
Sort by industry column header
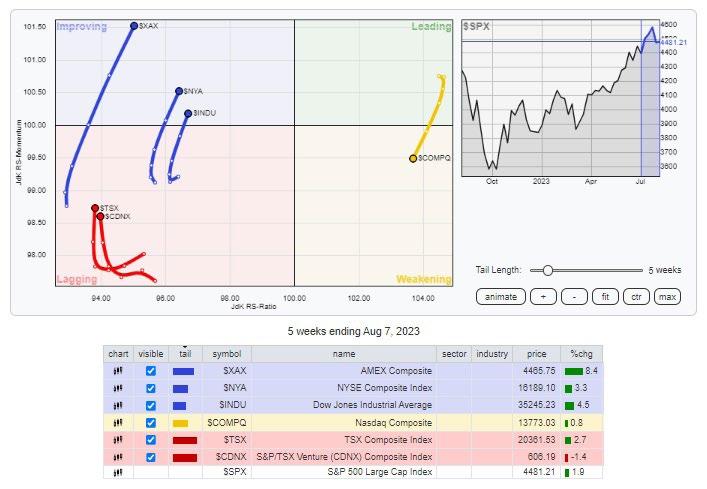point(492,354)
